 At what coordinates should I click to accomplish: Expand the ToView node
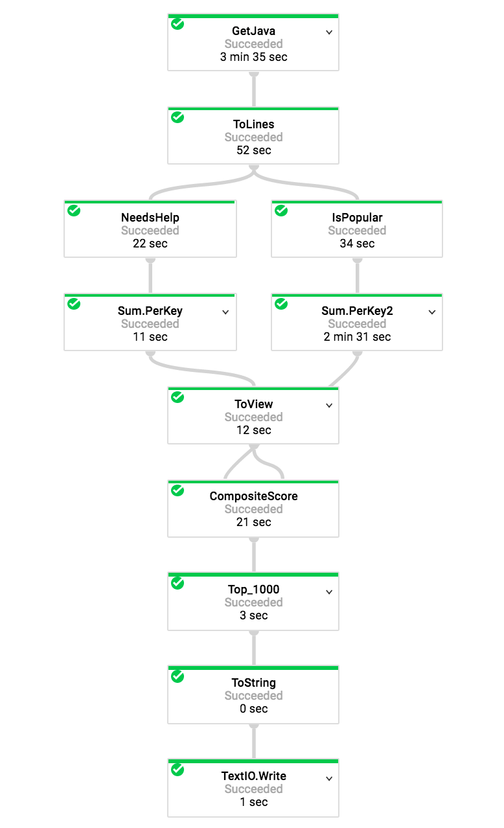pos(329,405)
